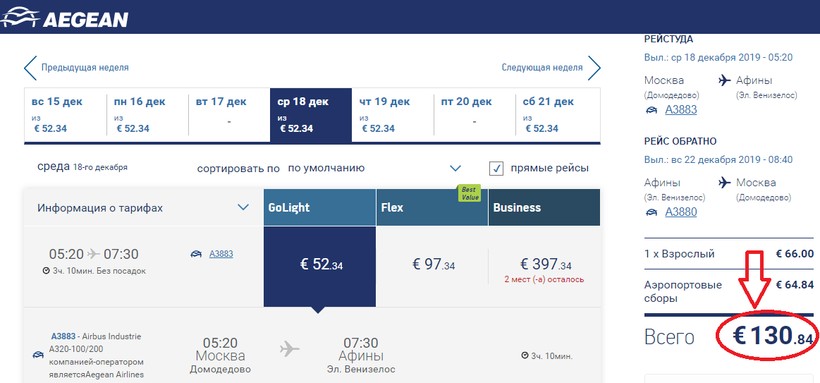Screen dimensions: 820x383
Task: Toggle the прямые рейсы checkbox
Action: 496,168
